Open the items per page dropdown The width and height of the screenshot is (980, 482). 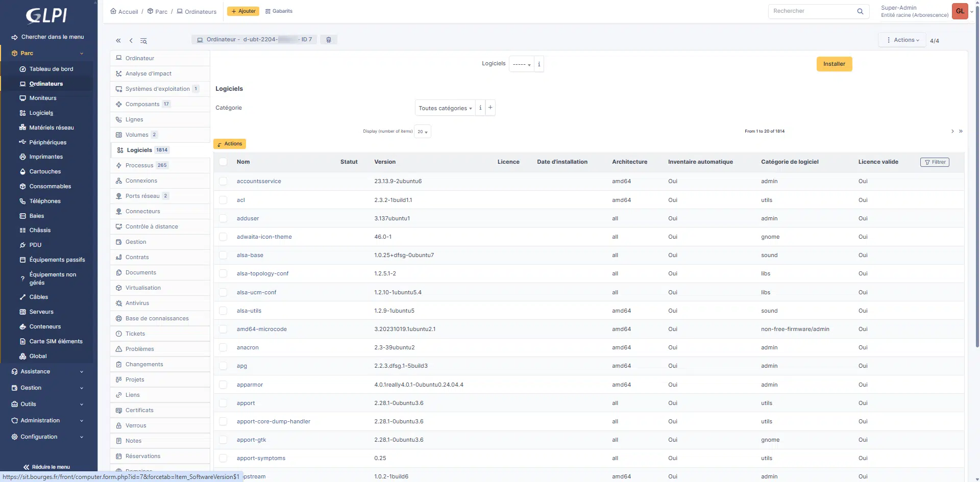(423, 132)
